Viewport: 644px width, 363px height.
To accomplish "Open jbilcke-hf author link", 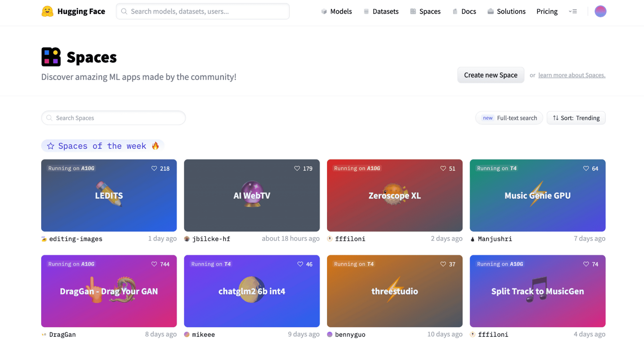I will (211, 239).
